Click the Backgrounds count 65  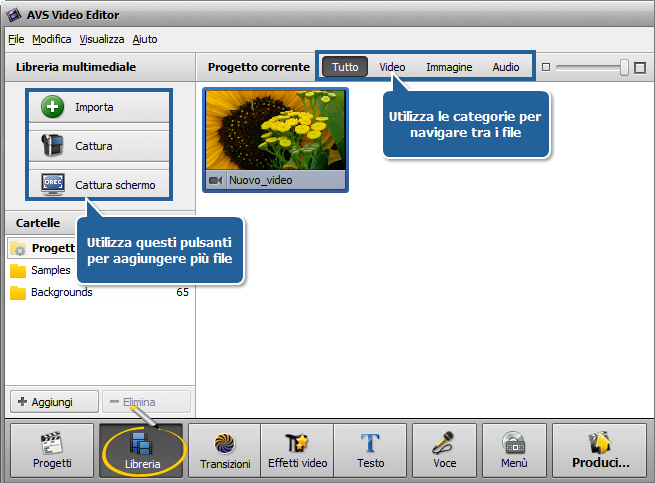tap(182, 292)
